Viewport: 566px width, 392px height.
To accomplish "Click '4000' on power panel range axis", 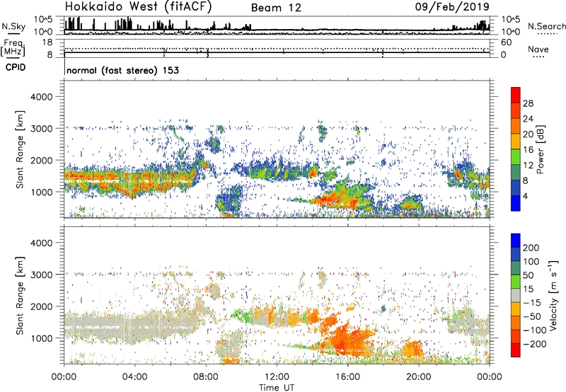I will (41, 97).
